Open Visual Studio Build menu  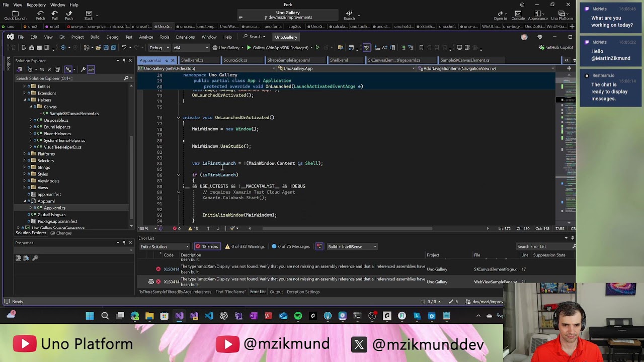[95, 37]
